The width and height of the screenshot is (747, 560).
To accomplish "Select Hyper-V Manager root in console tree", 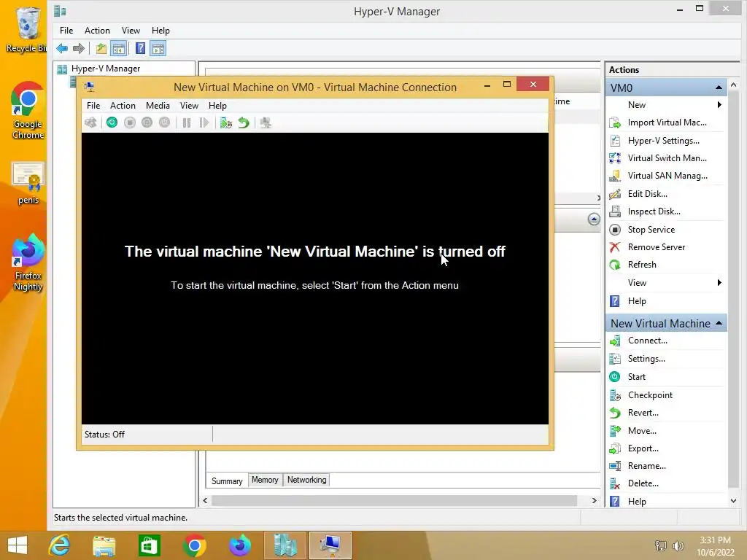I will [105, 69].
